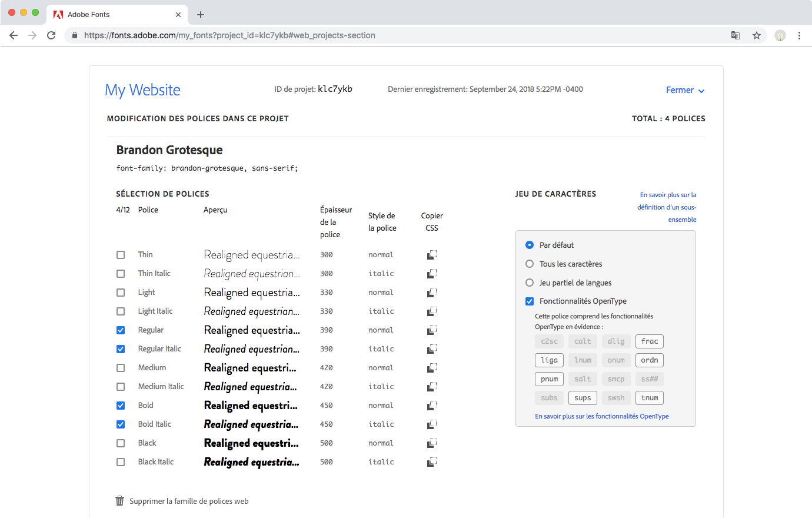Image resolution: width=812 pixels, height=518 pixels.
Task: Select the "Tous les caractères" option
Action: pyautogui.click(x=530, y=264)
